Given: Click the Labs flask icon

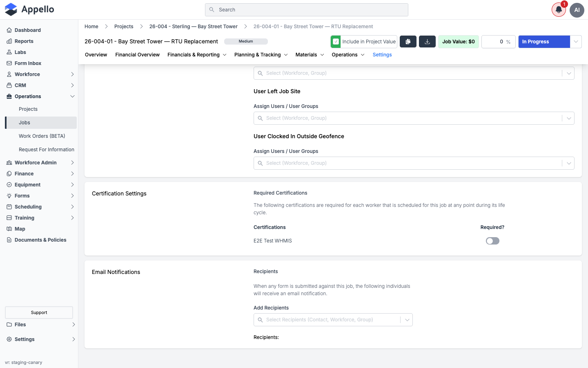Looking at the screenshot, I should pyautogui.click(x=9, y=52).
